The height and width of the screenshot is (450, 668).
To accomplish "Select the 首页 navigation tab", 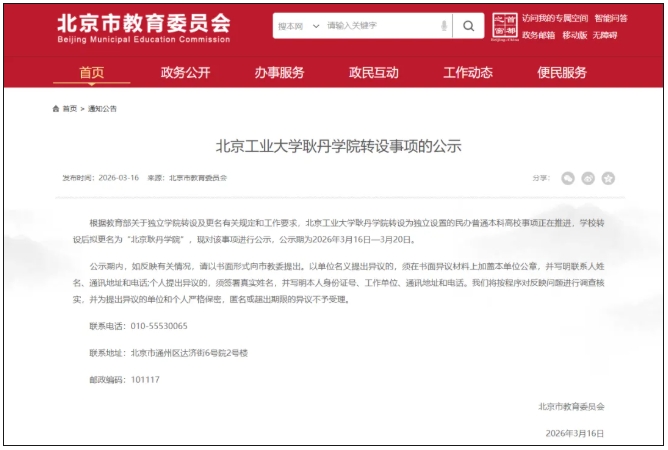I will (92, 72).
